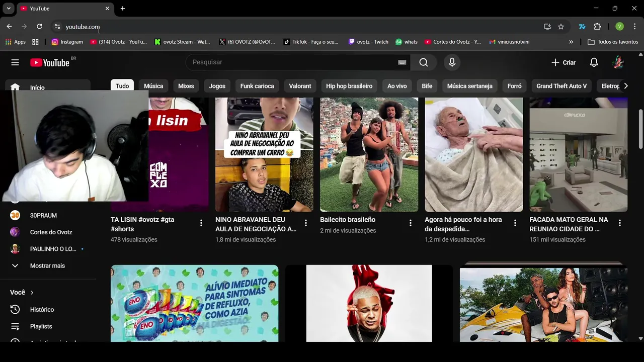Click the address bar URL youtube.com
644x362 pixels.
click(83, 27)
